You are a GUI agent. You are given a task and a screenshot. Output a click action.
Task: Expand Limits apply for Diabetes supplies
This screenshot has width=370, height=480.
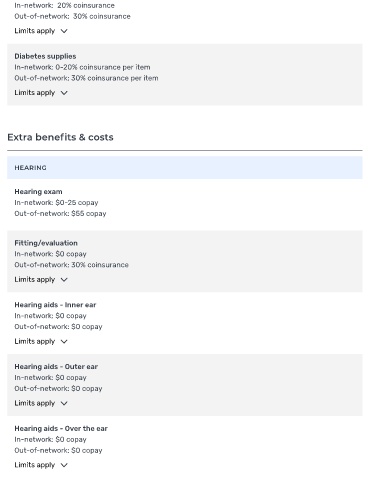pos(35,93)
